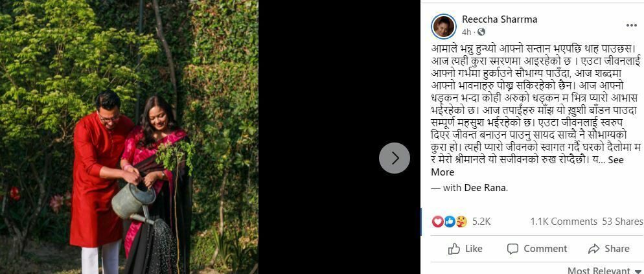Image resolution: width=644 pixels, height=274 pixels.
Task: Click the Like button label
Action: pyautogui.click(x=474, y=249)
